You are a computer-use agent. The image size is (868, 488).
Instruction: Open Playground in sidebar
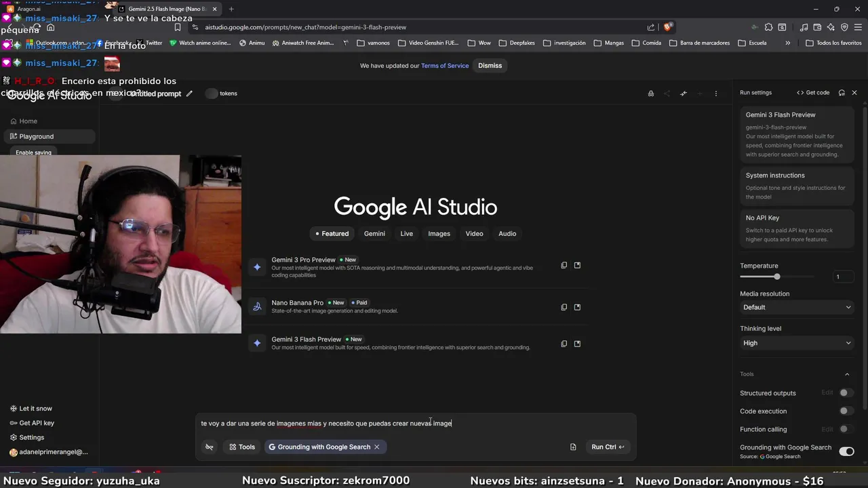(50, 136)
